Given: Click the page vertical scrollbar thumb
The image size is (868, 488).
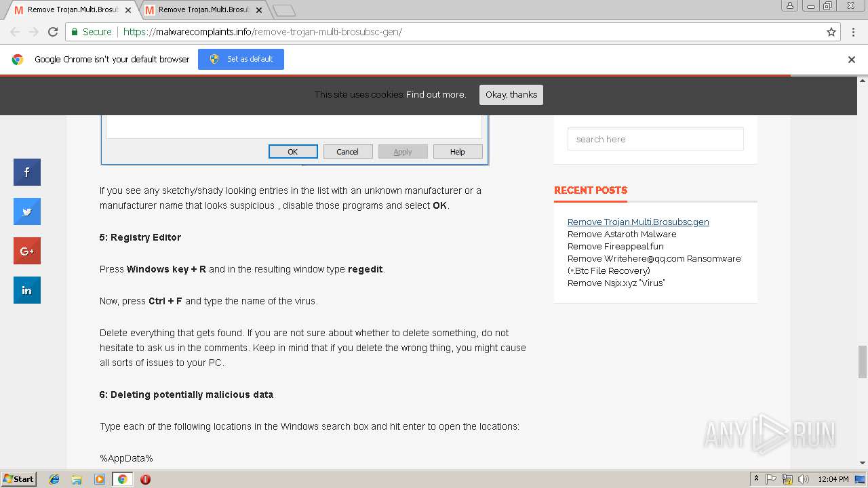Looking at the screenshot, I should [x=863, y=361].
